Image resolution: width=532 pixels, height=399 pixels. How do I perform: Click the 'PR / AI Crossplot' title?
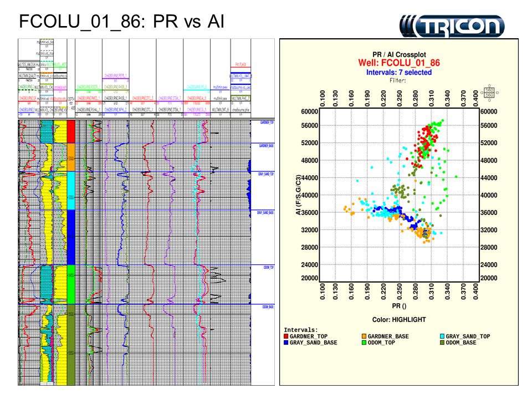tap(399, 54)
